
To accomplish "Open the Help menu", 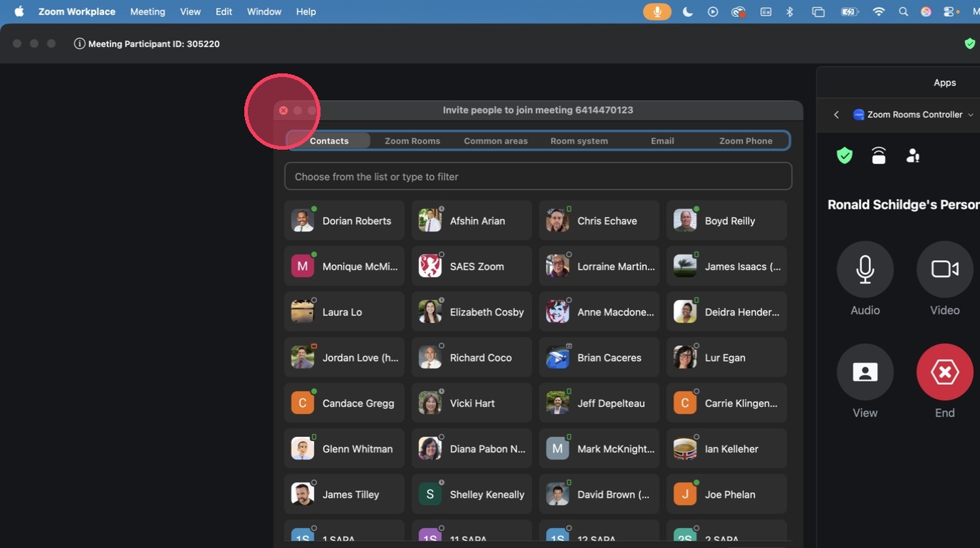I will click(x=306, y=11).
